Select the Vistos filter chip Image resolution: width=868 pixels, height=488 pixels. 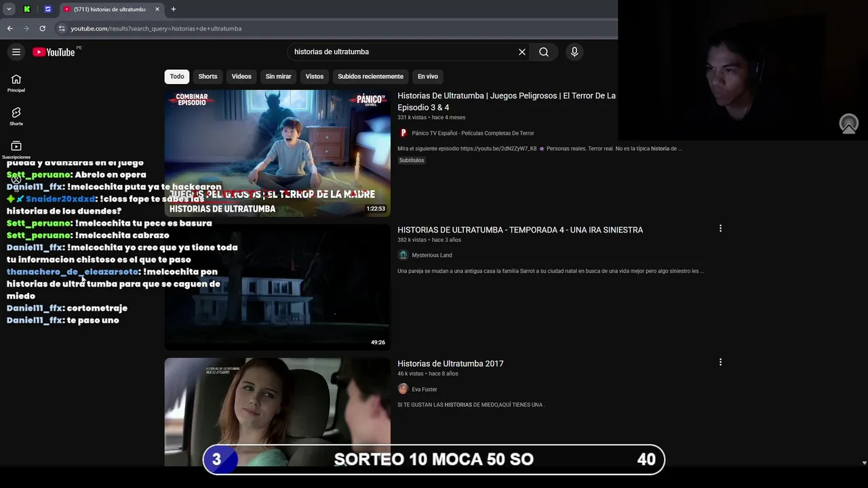click(x=315, y=77)
